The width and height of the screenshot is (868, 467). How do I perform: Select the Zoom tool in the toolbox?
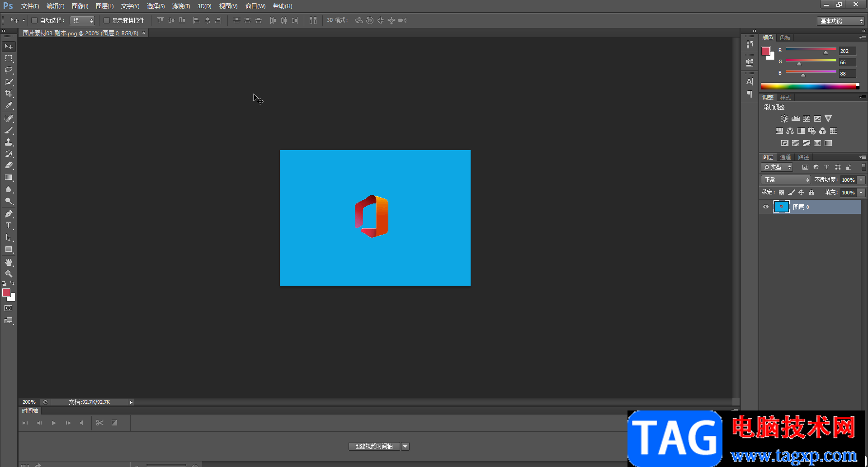(9, 274)
